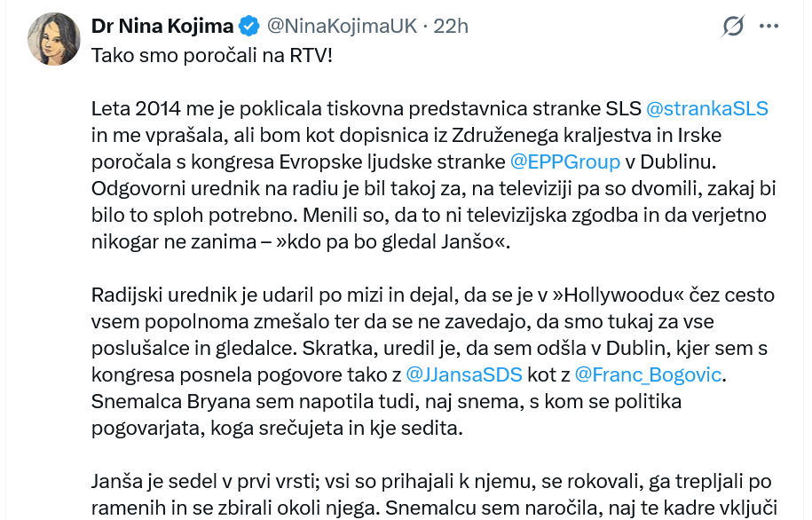Click the line "Tako smo poročali na RTV!"
Image resolution: width=812 pixels, height=520 pixels.
(213, 55)
